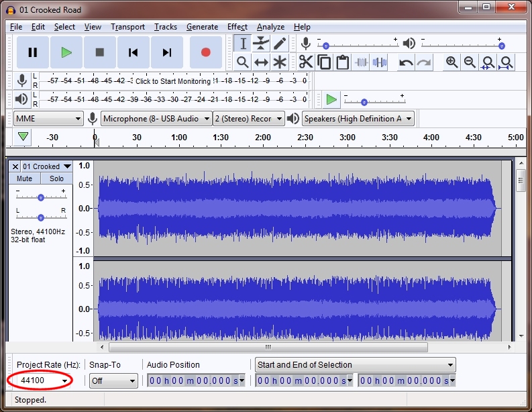Open the Microphone recording device dropdown
The width and height of the screenshot is (532, 412).
[156, 119]
